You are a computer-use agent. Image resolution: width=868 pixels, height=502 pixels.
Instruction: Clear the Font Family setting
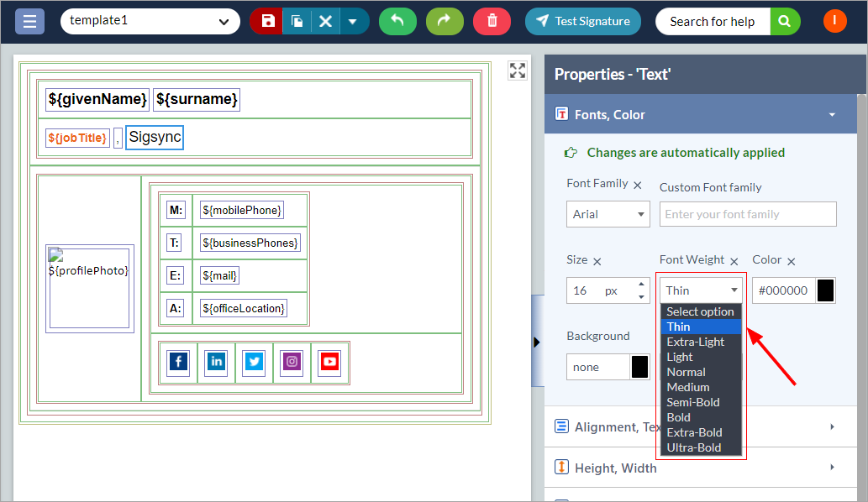click(638, 185)
